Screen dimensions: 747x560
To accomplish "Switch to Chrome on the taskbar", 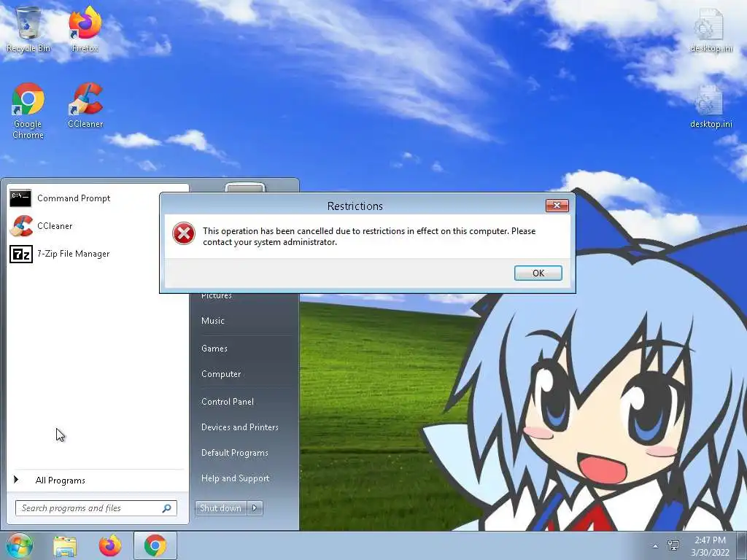I will [155, 545].
